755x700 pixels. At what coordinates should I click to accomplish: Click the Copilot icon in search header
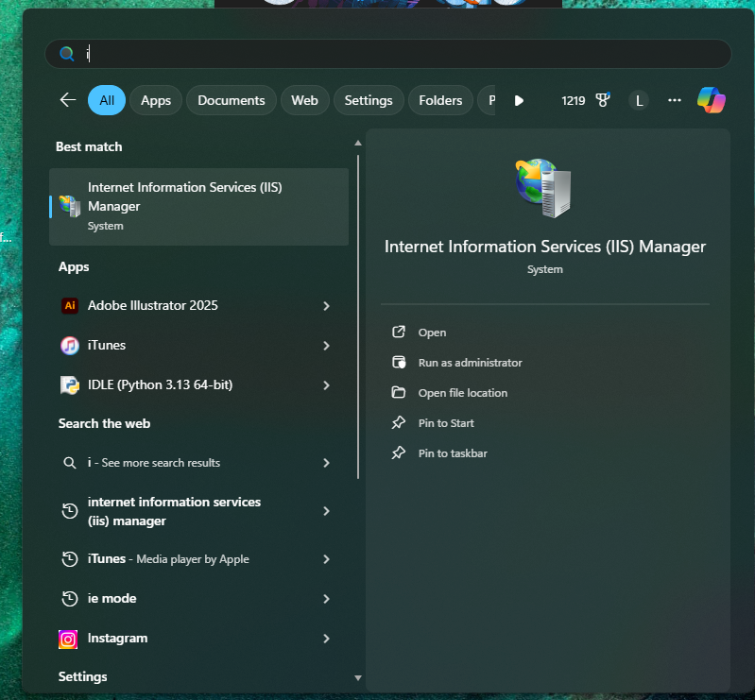[711, 100]
